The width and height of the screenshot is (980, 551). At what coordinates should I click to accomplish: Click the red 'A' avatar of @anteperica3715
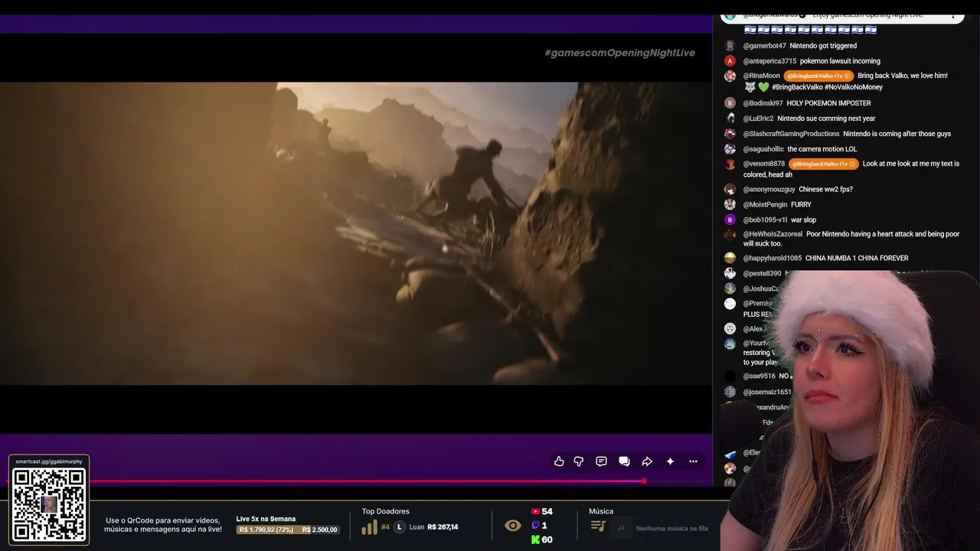(x=730, y=61)
